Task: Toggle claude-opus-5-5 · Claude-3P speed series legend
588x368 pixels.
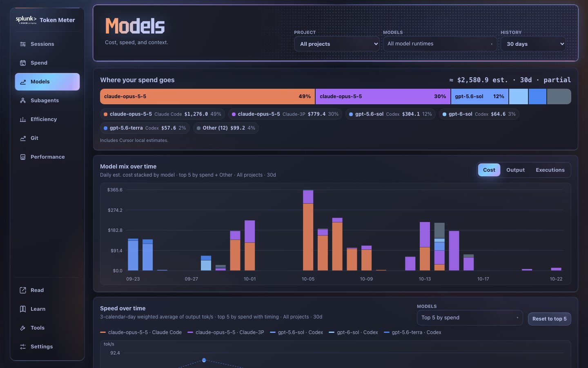Action: (226, 332)
